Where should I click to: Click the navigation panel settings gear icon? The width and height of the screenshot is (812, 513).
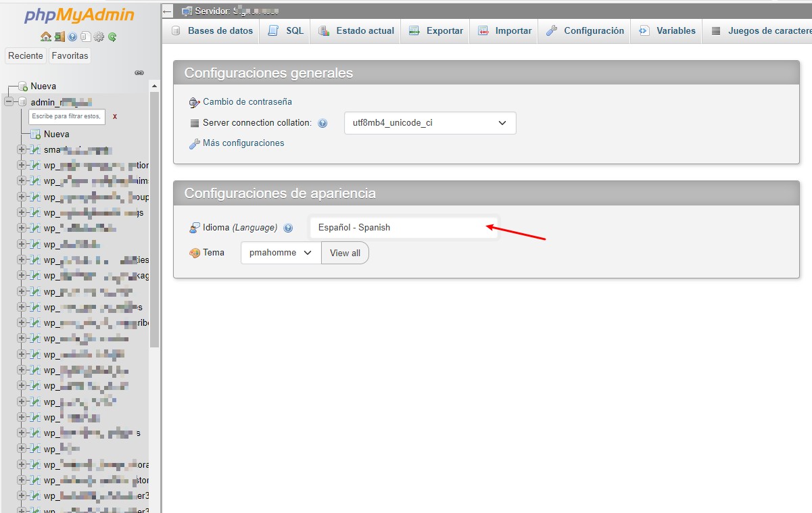pos(99,36)
